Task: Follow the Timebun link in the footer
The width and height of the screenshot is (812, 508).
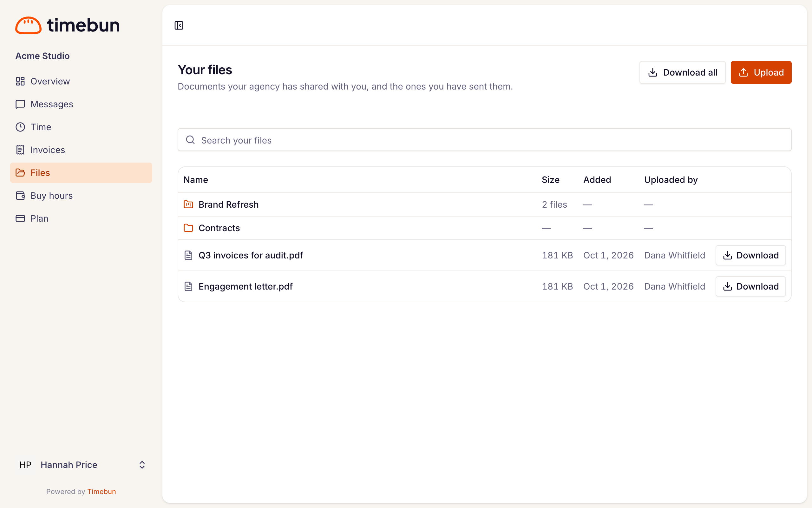Action: [x=101, y=491]
